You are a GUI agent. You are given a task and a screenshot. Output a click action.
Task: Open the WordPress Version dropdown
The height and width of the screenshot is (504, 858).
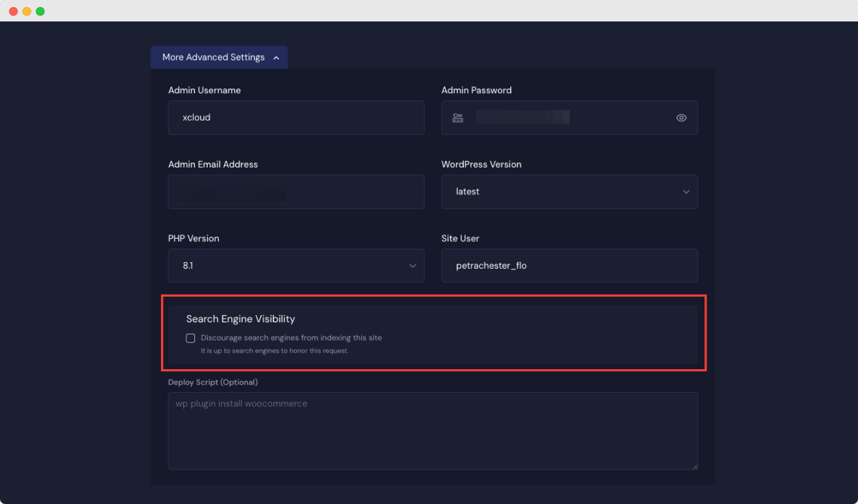pyautogui.click(x=569, y=192)
